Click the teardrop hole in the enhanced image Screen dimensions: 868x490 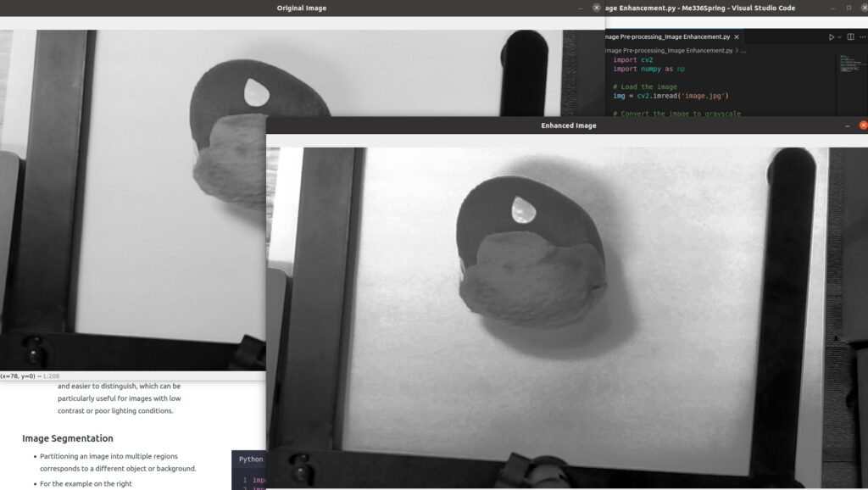click(523, 210)
